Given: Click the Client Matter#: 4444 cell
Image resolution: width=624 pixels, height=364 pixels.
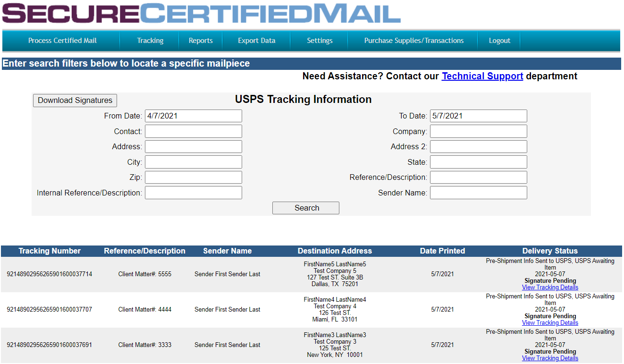Looking at the screenshot, I should click(145, 310).
